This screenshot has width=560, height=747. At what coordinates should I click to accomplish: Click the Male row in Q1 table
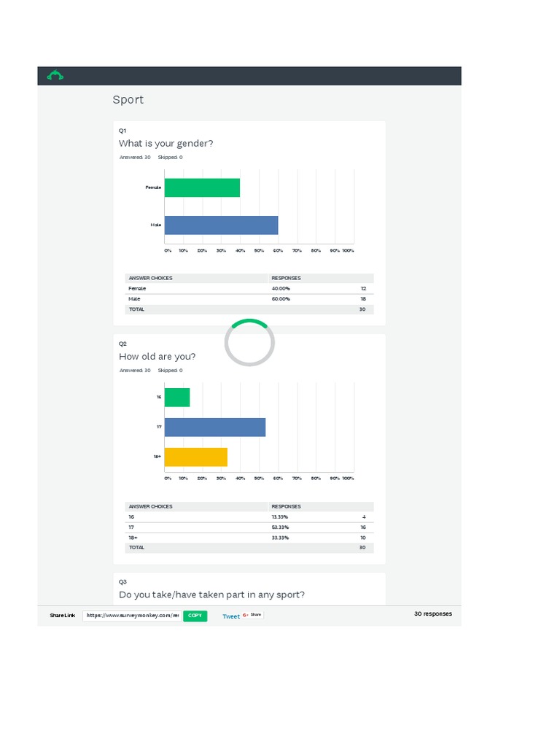[x=249, y=298]
